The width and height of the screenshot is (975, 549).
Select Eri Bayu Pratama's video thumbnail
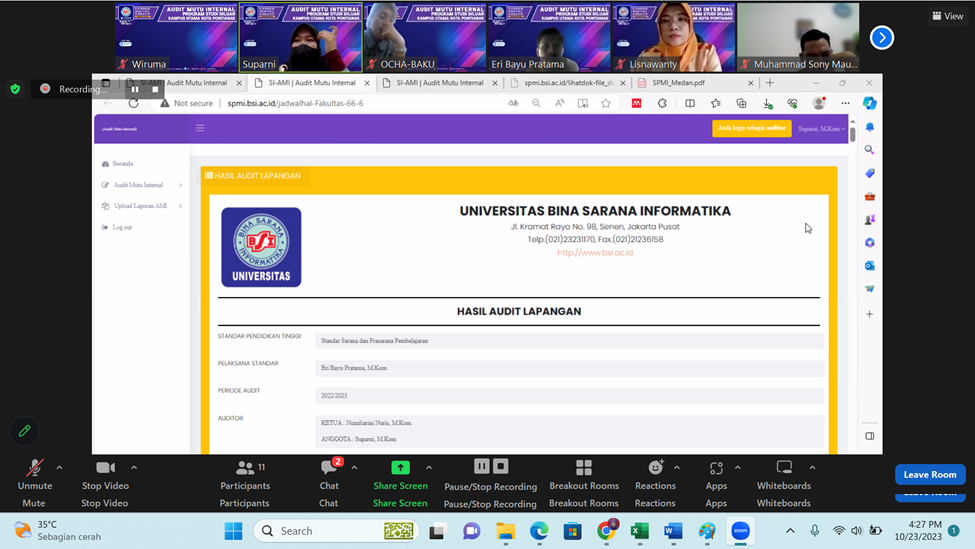550,37
